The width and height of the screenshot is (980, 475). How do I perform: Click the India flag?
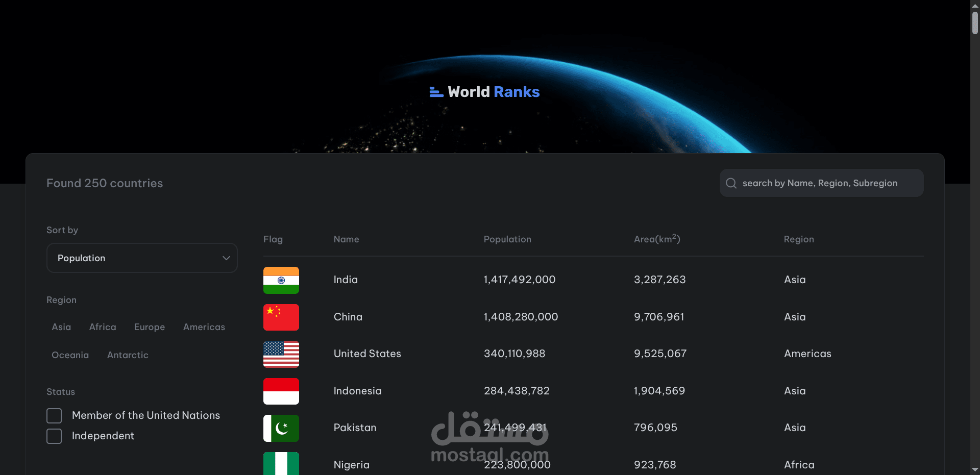click(x=281, y=280)
